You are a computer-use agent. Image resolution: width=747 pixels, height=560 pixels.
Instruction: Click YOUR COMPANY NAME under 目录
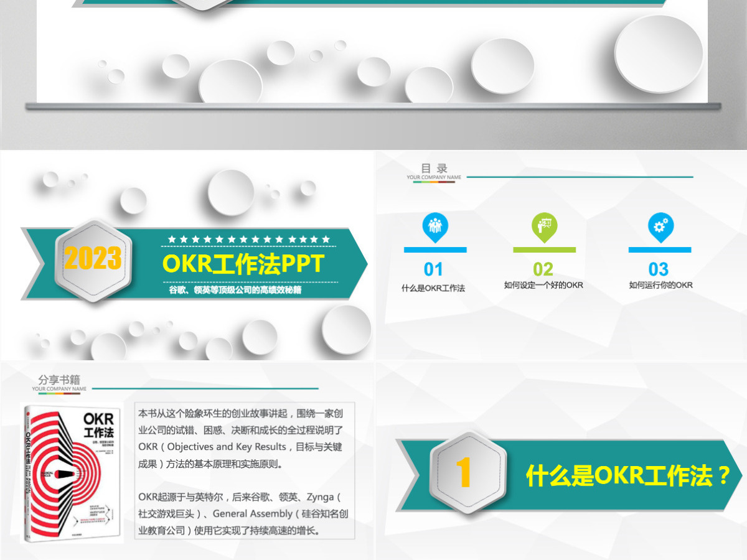(x=434, y=177)
